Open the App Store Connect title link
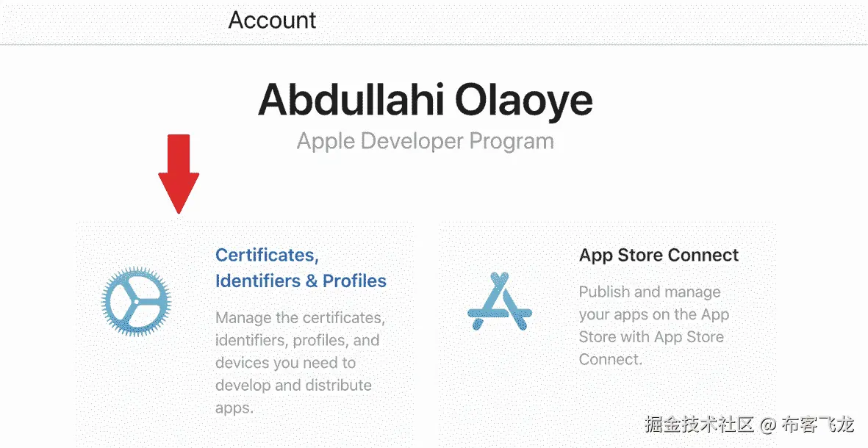The image size is (868, 448). 659,255
